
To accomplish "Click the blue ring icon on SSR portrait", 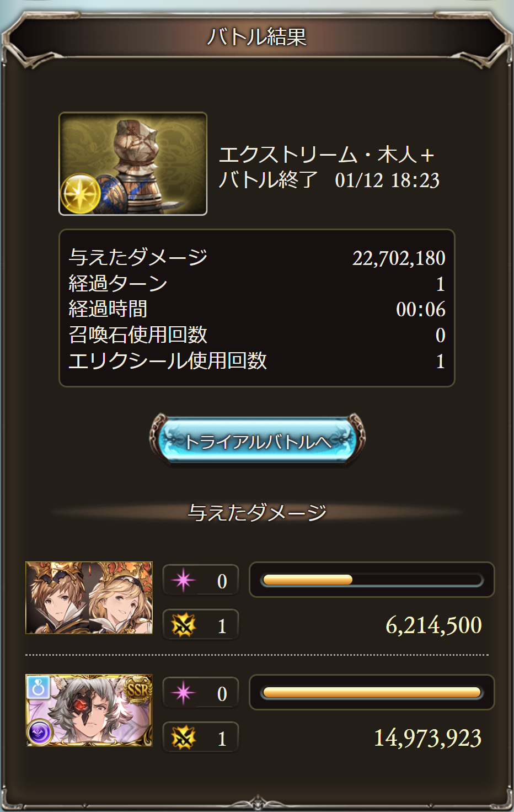I will (x=39, y=687).
